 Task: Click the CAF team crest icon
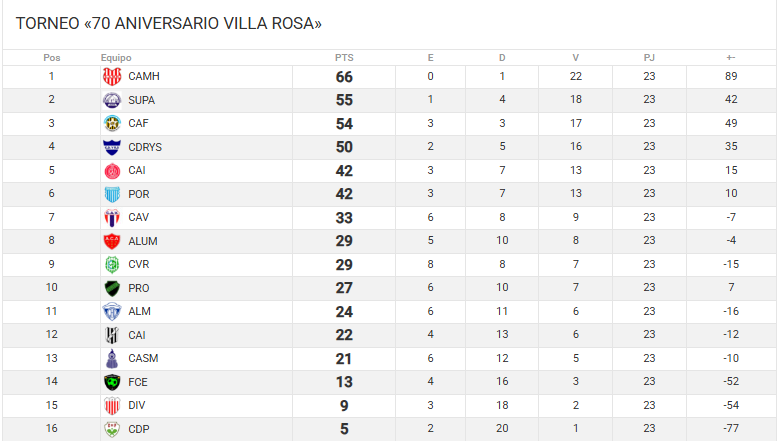112,123
